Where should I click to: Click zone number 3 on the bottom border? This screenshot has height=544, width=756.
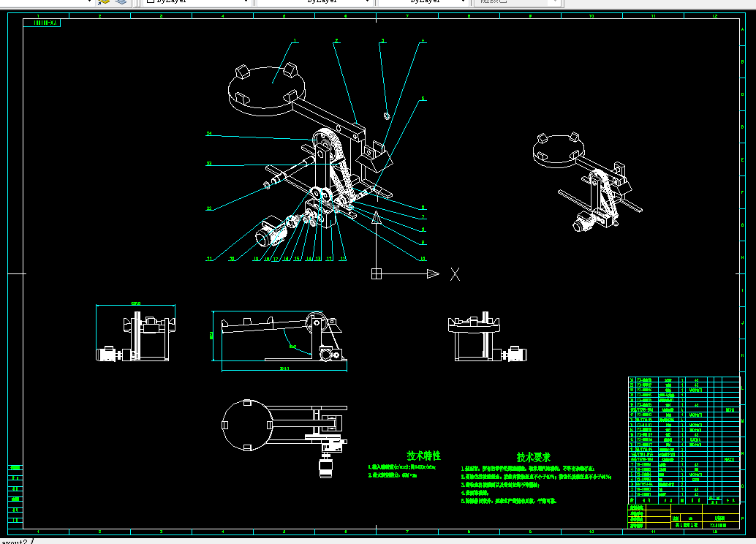pos(161,532)
